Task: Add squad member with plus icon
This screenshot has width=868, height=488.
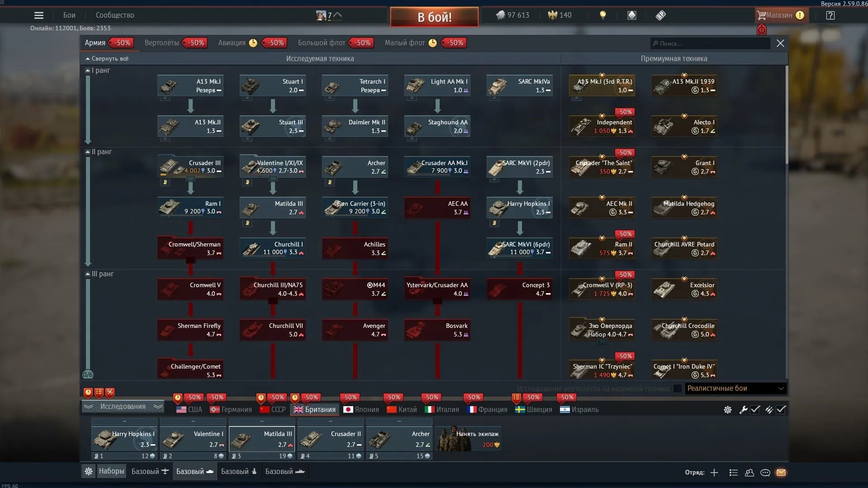Action: pyautogui.click(x=714, y=473)
